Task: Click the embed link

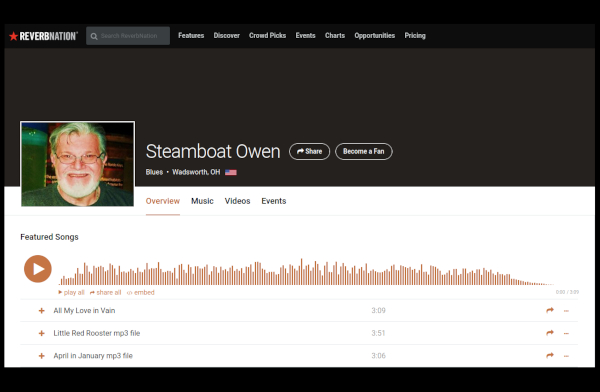Action: (140, 292)
